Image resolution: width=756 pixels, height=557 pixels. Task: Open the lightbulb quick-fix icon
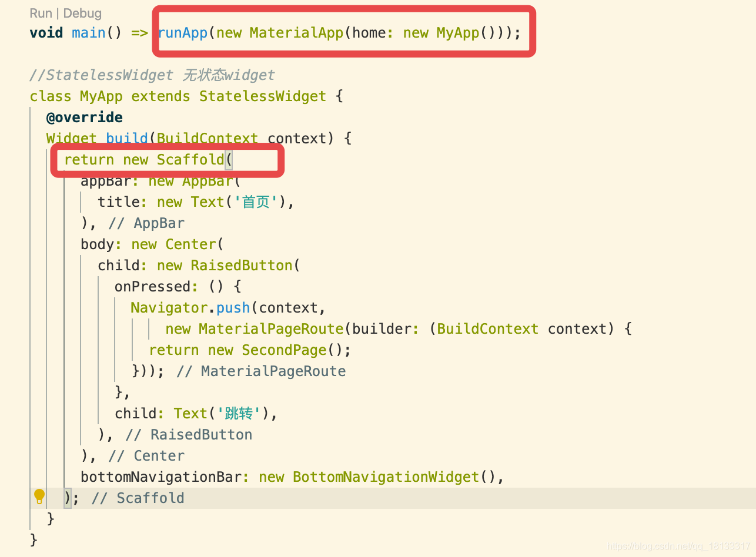39,496
